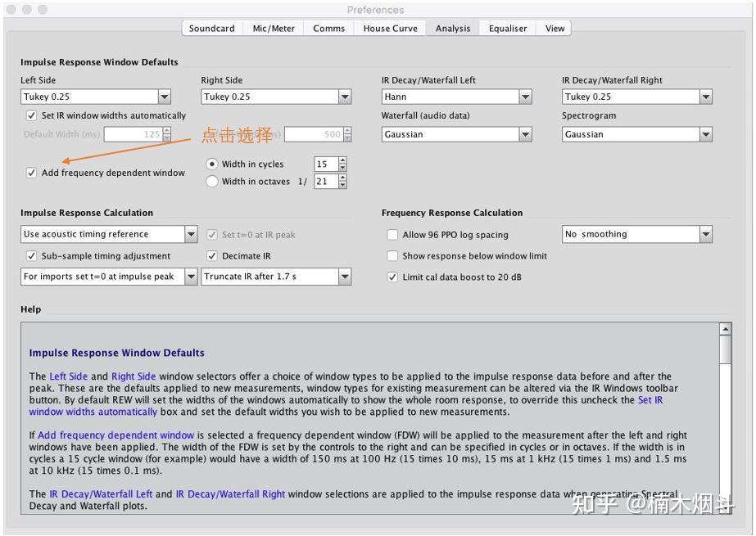The image size is (756, 536).
Task: Toggle Set IR window widths automatically
Action: click(x=31, y=115)
